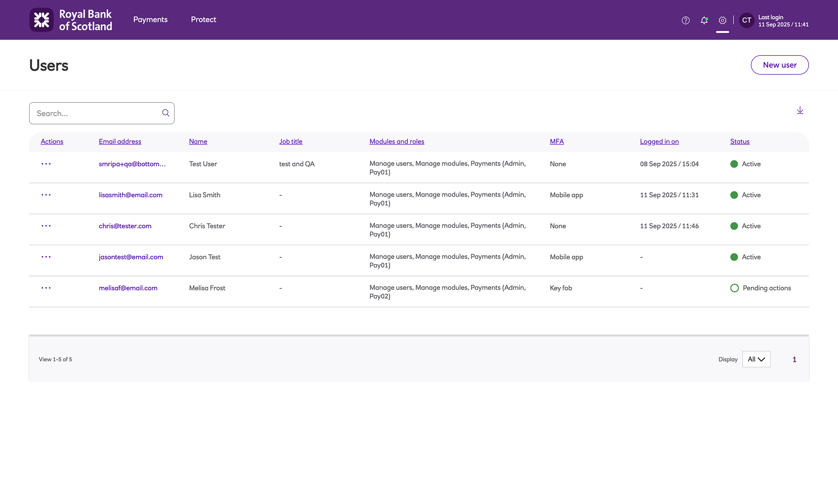This screenshot has width=838, height=504.
Task: Click the name Lisa Smith
Action: tap(205, 195)
